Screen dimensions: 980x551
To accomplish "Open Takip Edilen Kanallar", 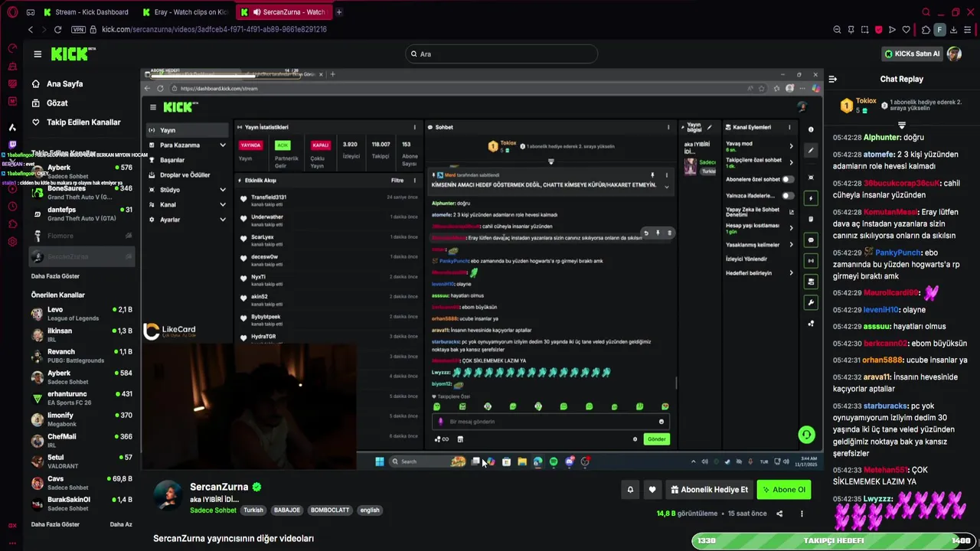I will (x=83, y=122).
